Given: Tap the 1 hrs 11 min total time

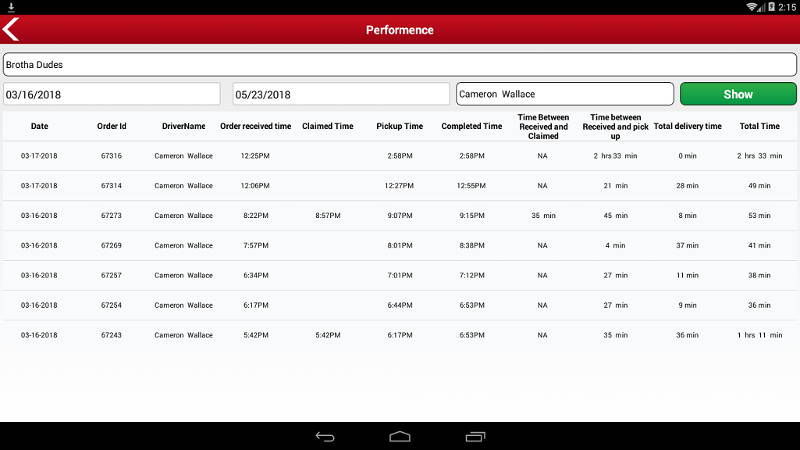Looking at the screenshot, I should [x=760, y=335].
